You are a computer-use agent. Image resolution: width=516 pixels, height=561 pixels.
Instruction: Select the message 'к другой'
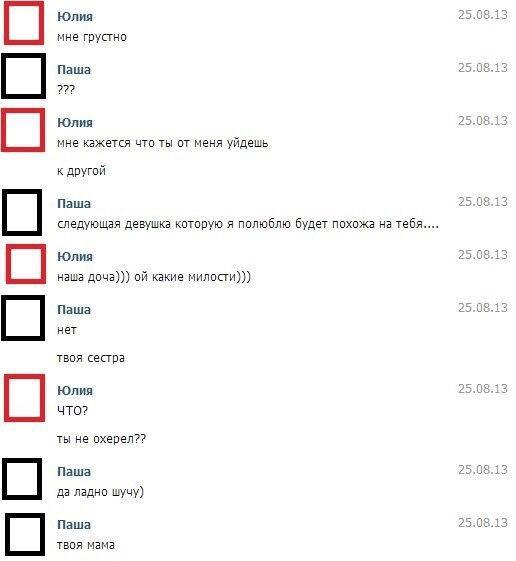(82, 171)
